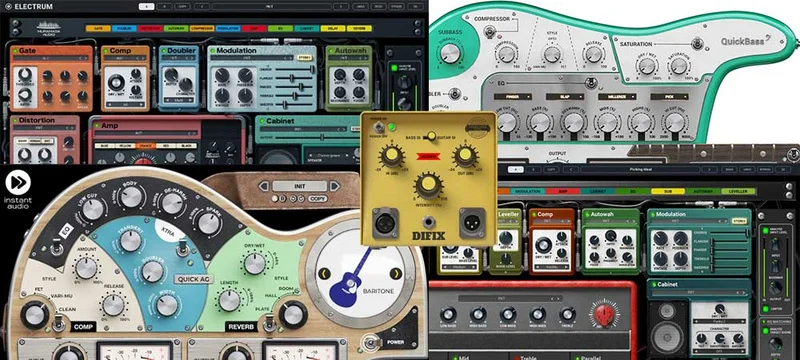This screenshot has height=360, width=800.
Task: Click the left XLR connector on DIFIX
Action: tap(385, 223)
